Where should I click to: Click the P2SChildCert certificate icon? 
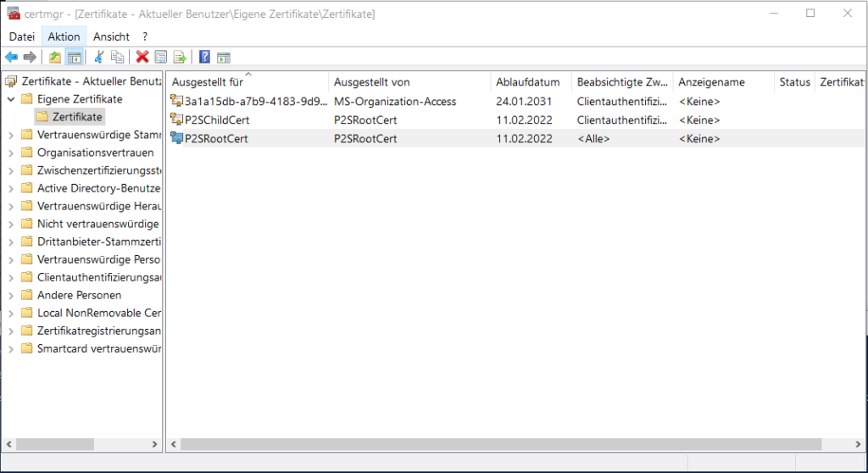coord(176,119)
